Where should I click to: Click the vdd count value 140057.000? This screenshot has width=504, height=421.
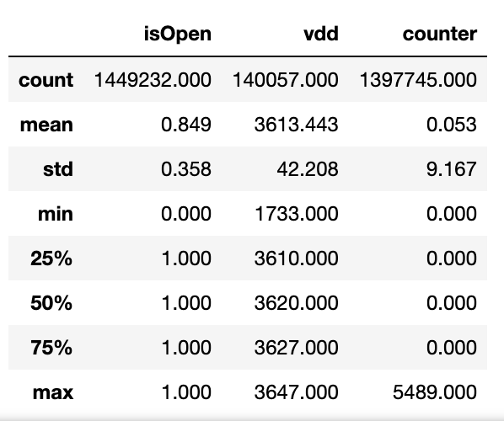(286, 80)
